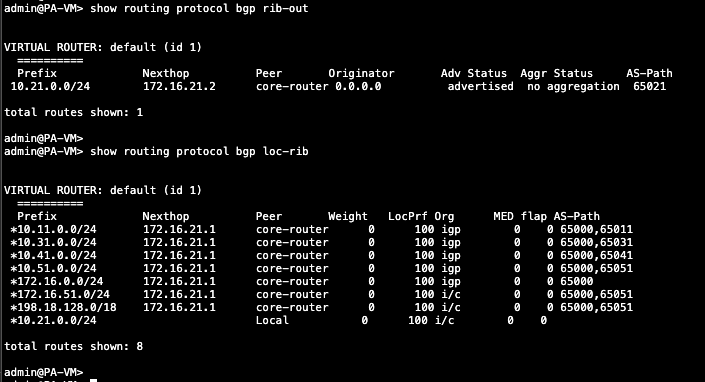Click the 'no aggregation' Aggr Status value
The image size is (705, 382).
573,86
